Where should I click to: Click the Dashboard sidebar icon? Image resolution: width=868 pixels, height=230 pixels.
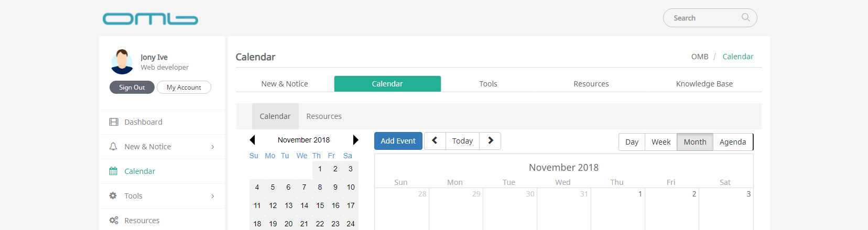(x=113, y=122)
